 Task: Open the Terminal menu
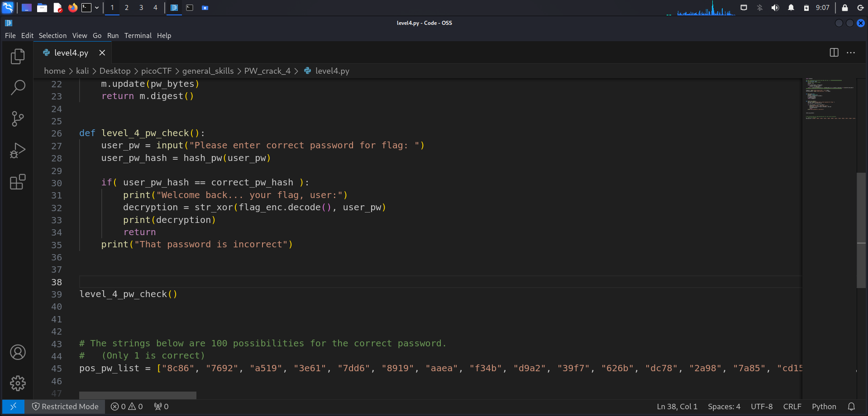(138, 36)
